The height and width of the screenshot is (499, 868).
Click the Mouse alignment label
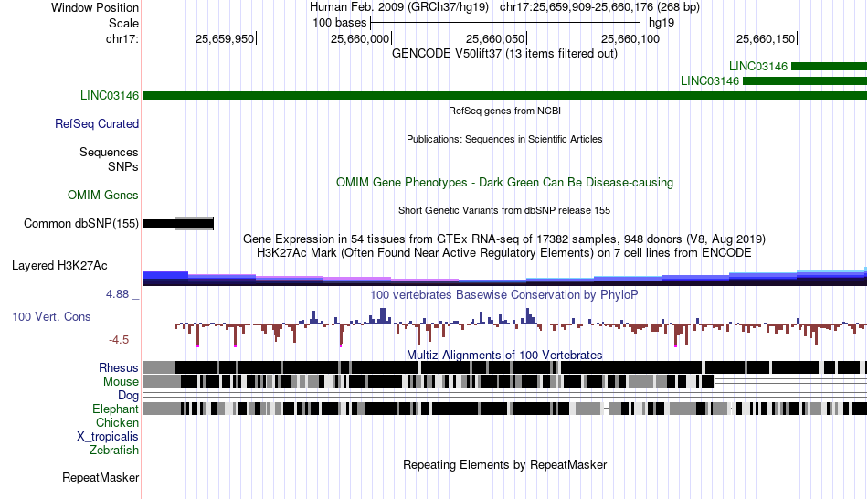coord(121,382)
